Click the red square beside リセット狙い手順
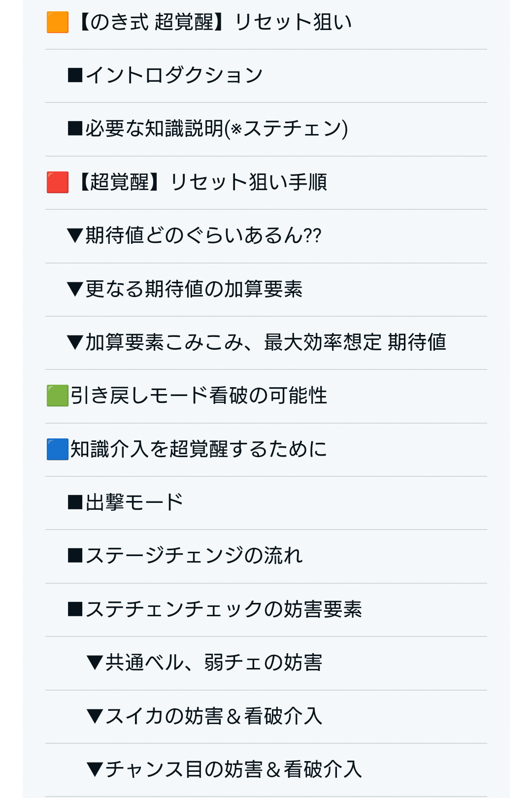The width and height of the screenshot is (532, 798). tap(57, 182)
